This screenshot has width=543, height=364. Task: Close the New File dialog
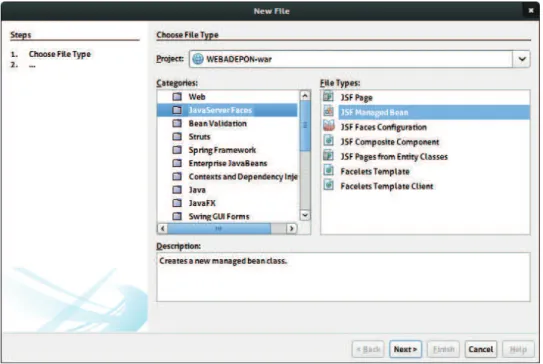[x=531, y=10]
